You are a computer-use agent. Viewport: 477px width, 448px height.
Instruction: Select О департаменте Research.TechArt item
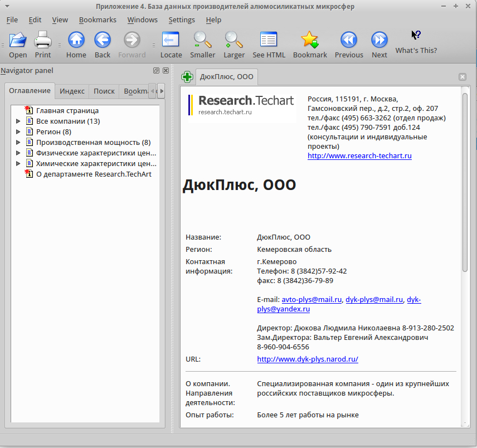94,174
